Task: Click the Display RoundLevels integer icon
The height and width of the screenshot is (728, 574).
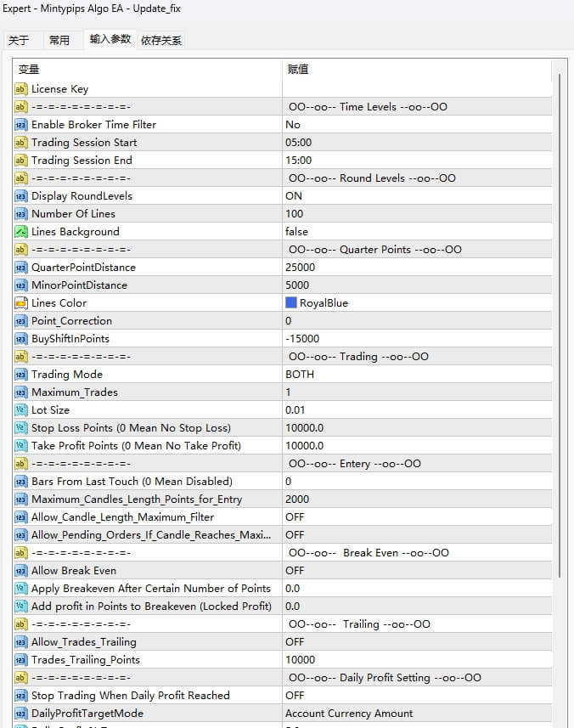Action: [x=21, y=196]
